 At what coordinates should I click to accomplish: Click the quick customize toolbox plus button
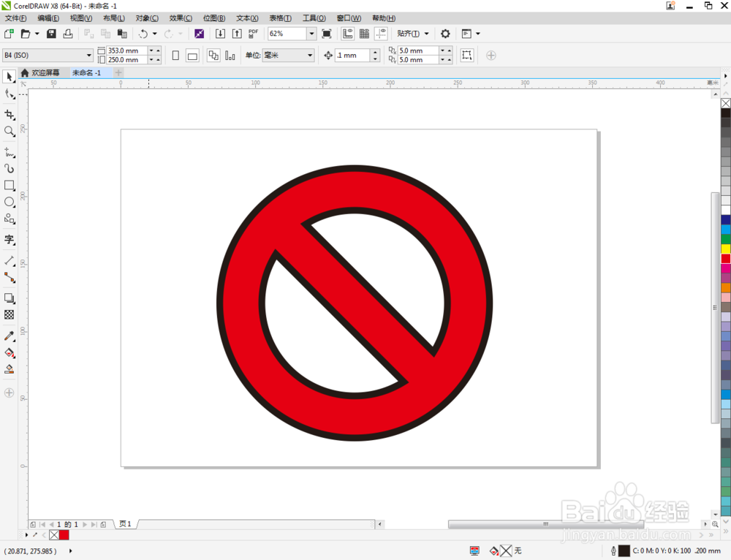pos(10,393)
